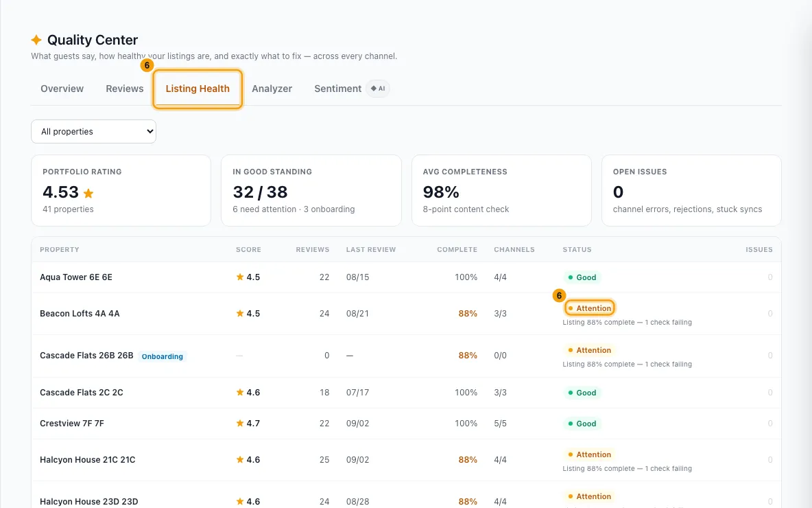Image resolution: width=812 pixels, height=508 pixels.
Task: Open the Overview tab
Action: [62, 89]
